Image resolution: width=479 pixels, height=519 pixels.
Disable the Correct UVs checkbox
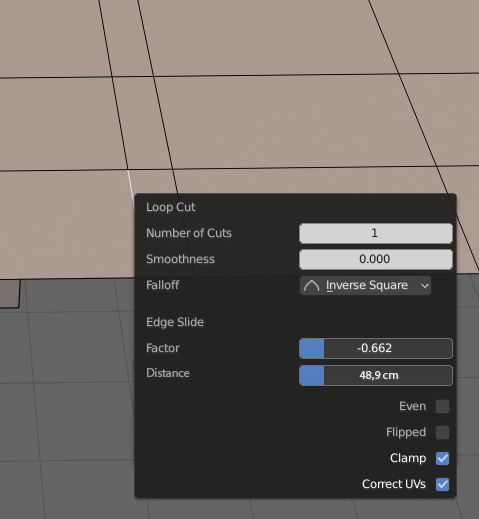pos(442,484)
